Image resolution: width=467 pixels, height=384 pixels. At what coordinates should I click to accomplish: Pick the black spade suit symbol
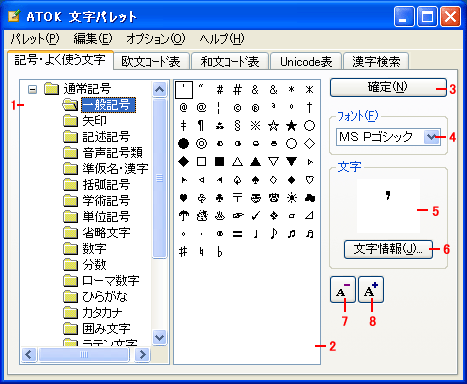255,180
